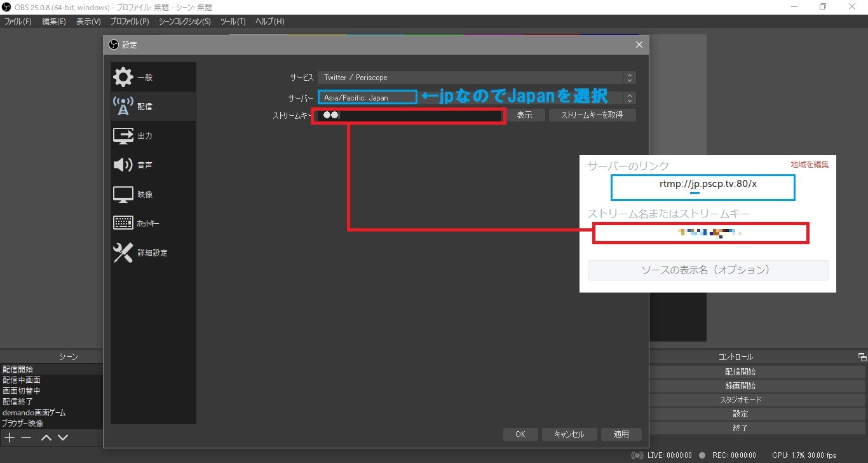This screenshot has width=868, height=463.
Task: Select the ブラウザー映像 scene
Action: [x=51, y=423]
